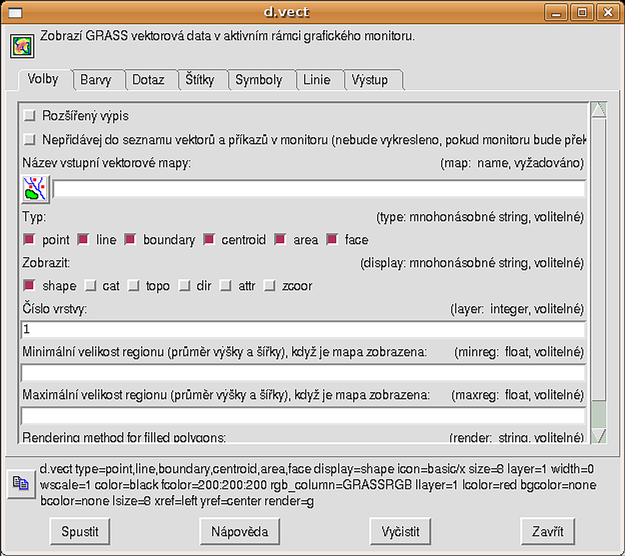This screenshot has height=556, width=625.
Task: Click '(layer: integer, volitelné)' hint text
Action: pos(517,309)
